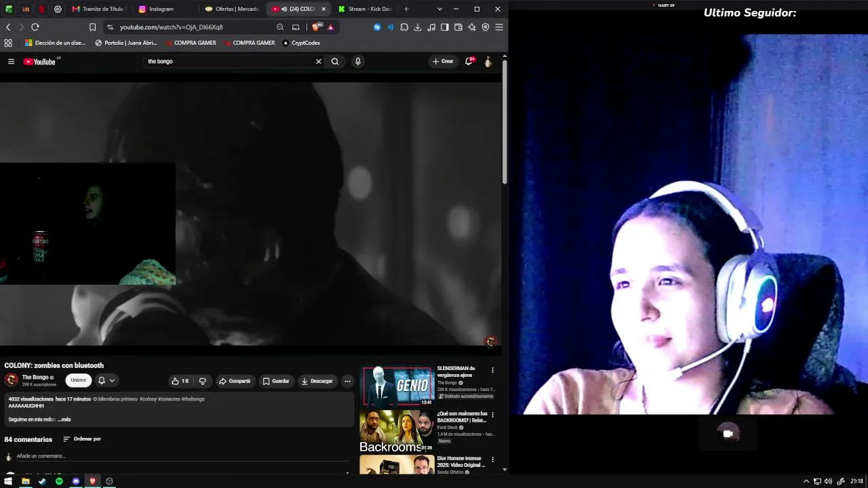The width and height of the screenshot is (868, 488).
Task: Show hidden system tray icons
Action: coord(806,481)
